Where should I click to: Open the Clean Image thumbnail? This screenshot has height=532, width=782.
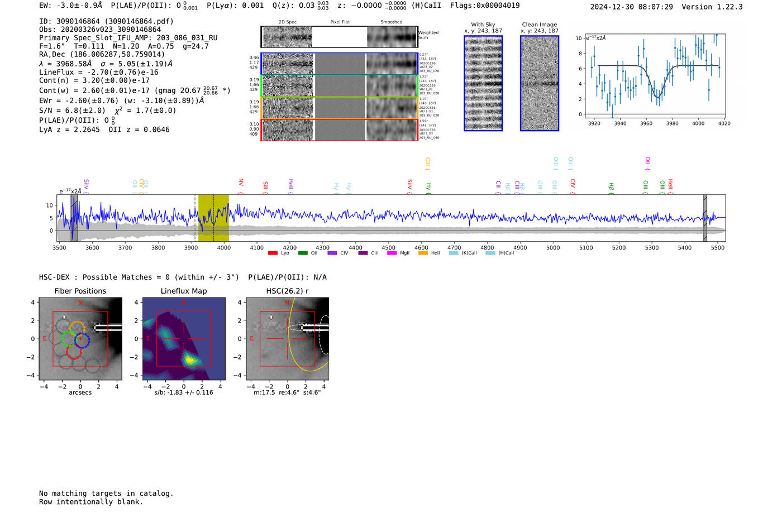pos(540,83)
